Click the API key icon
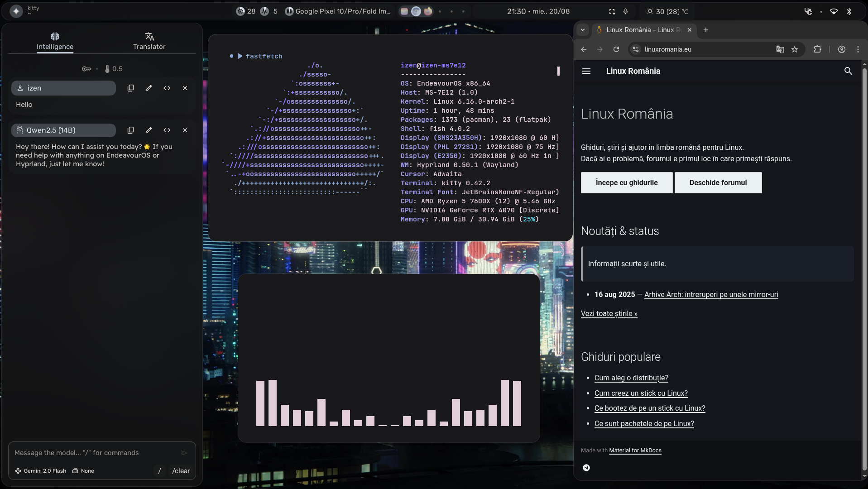Image resolution: width=868 pixels, height=489 pixels. [86, 69]
